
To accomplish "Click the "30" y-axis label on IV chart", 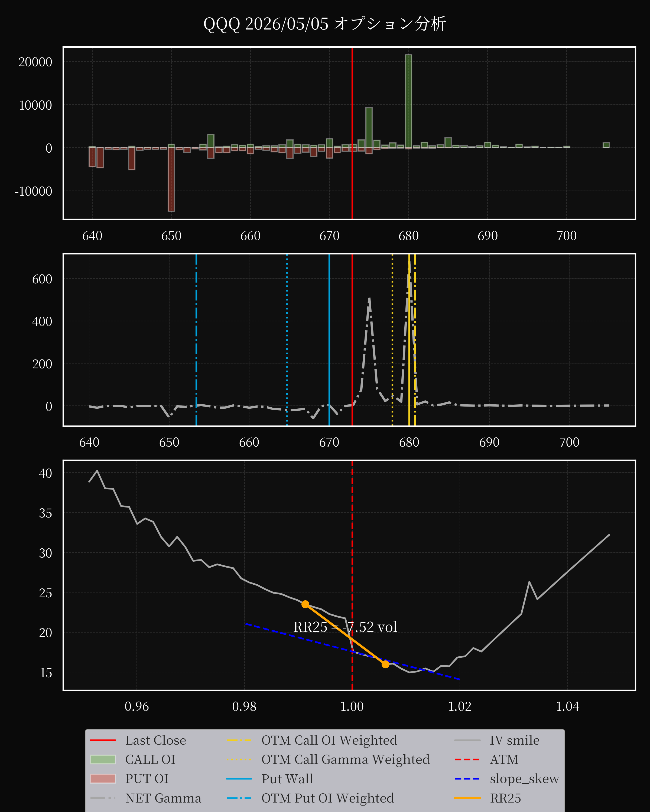I will [45, 553].
